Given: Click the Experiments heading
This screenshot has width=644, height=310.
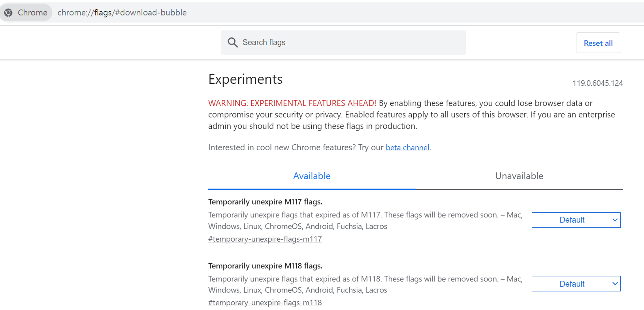Looking at the screenshot, I should tap(245, 79).
